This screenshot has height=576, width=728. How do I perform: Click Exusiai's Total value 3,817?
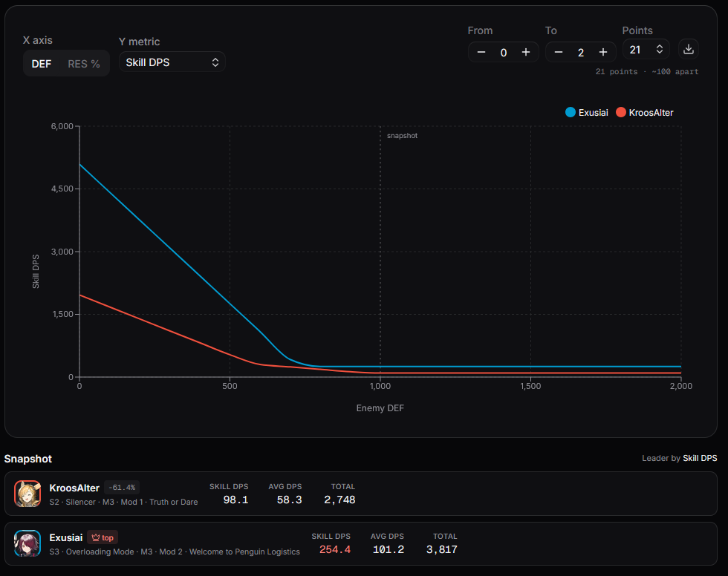pyautogui.click(x=442, y=549)
